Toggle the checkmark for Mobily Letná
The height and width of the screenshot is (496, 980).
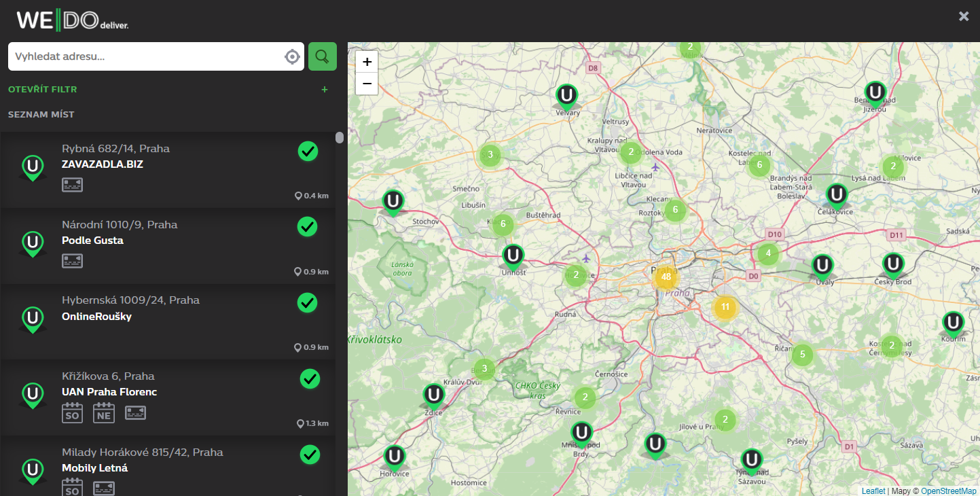(x=310, y=455)
